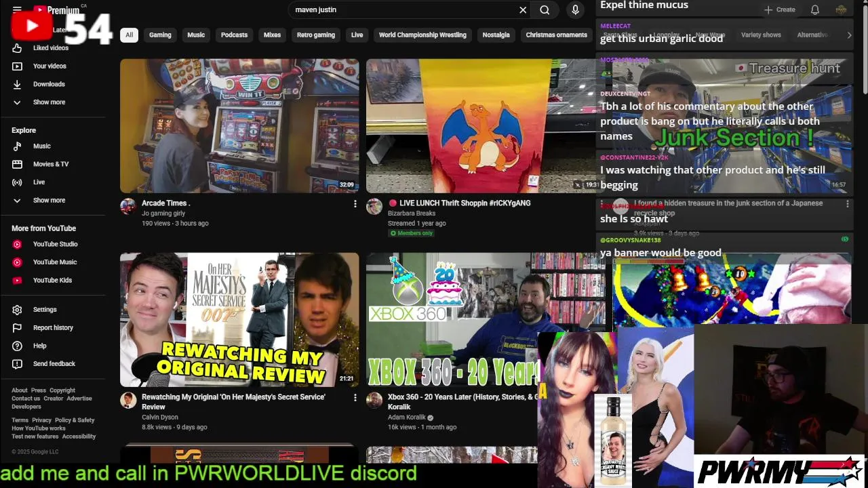Screen dimensions: 868x488
Task: Open Test new features link
Action: [35, 436]
